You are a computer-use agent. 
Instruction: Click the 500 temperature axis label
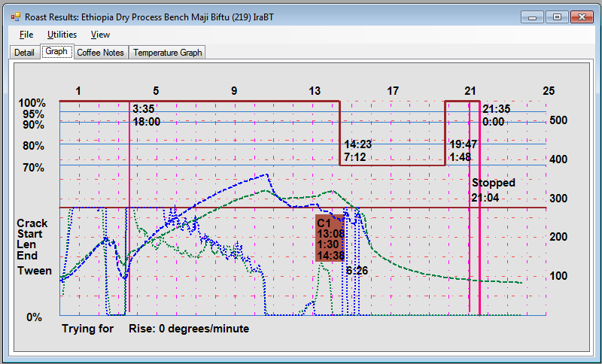click(x=558, y=120)
